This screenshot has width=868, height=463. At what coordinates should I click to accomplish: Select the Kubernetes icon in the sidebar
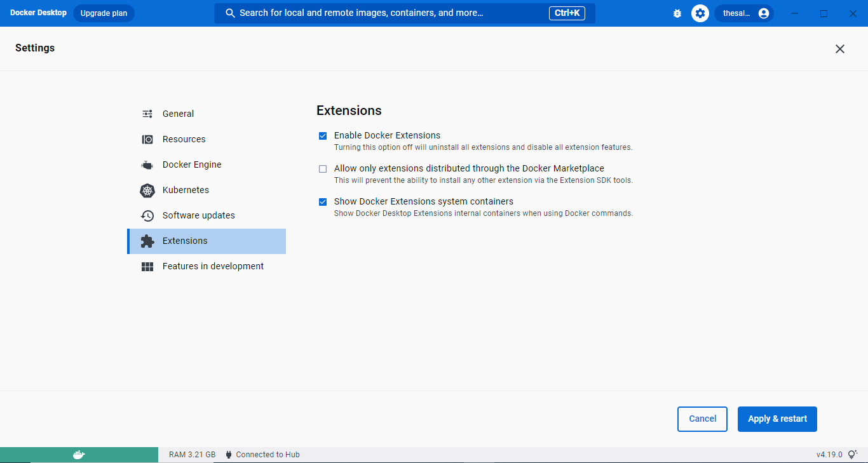coord(147,190)
